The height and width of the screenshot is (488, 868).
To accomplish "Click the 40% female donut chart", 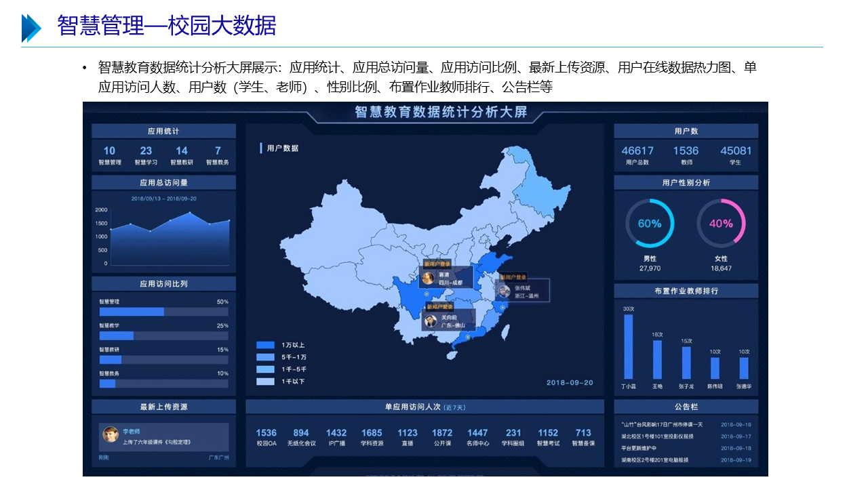I will coord(721,224).
